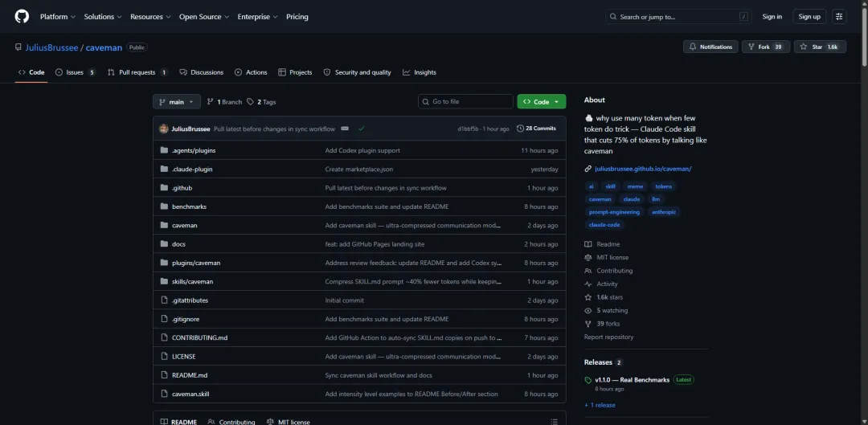Click the GitHub logo icon
Screen dimensions: 868x425
pos(22,17)
